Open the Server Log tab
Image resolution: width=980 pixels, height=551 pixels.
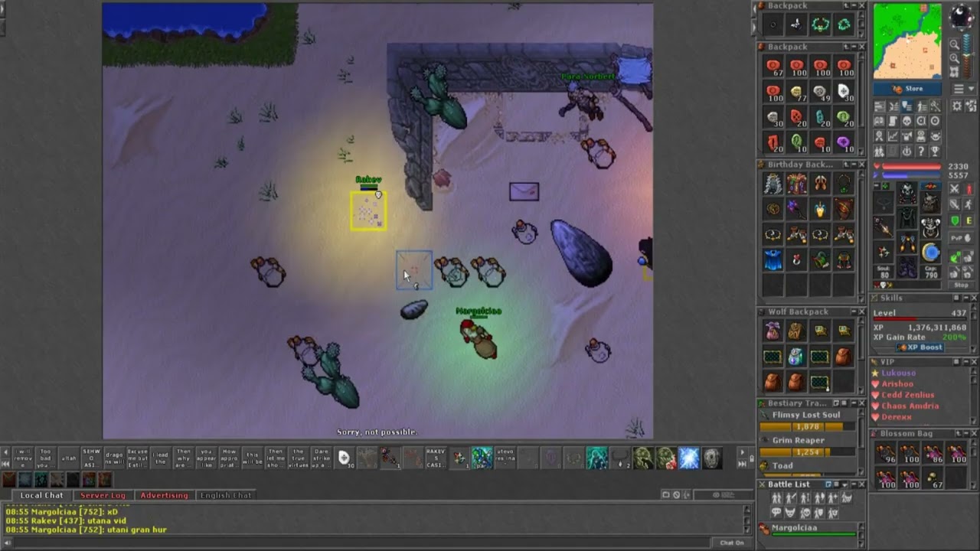[103, 495]
